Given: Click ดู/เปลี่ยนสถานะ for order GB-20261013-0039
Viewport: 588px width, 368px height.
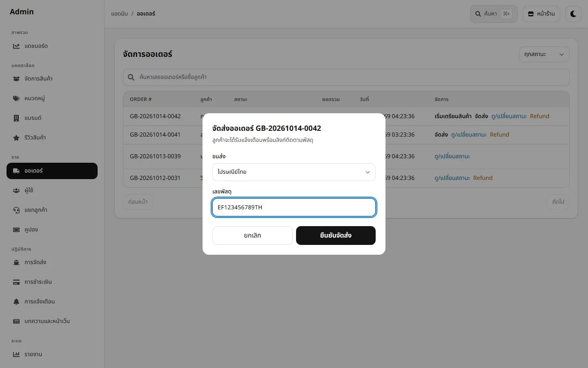Looking at the screenshot, I should (x=452, y=156).
